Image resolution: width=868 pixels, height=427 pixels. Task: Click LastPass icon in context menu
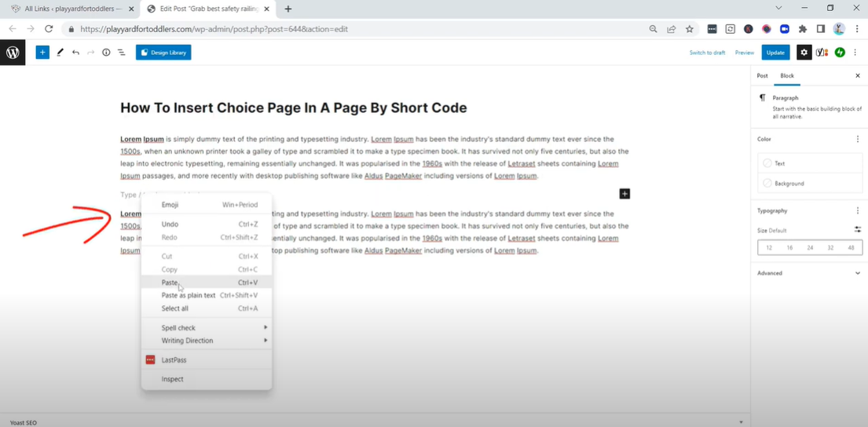[150, 360]
